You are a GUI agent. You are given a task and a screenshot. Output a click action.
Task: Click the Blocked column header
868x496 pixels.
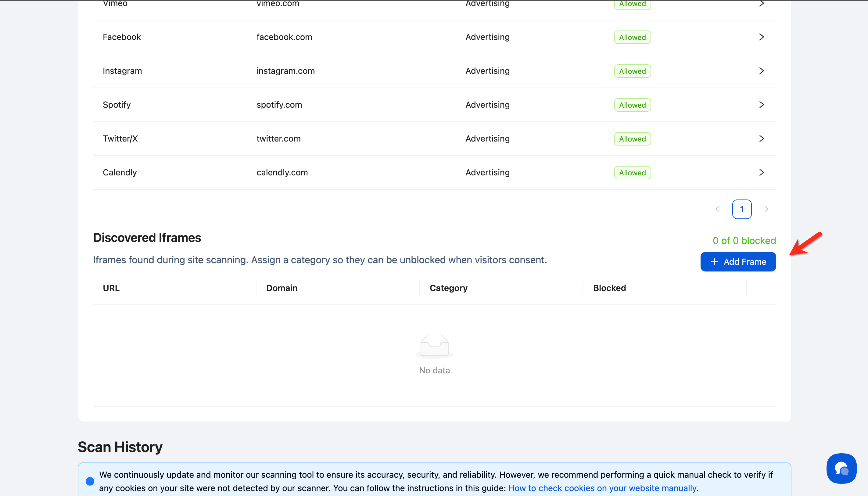[x=609, y=288]
